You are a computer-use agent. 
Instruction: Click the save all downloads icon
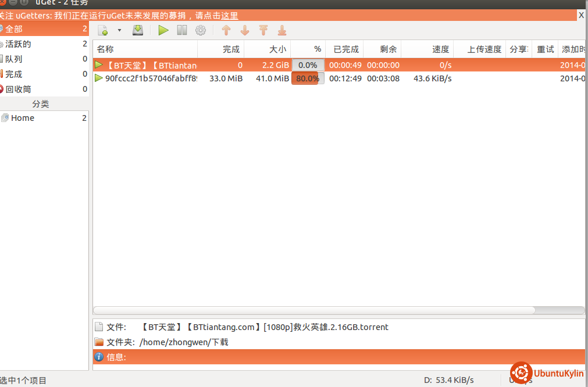pyautogui.click(x=138, y=30)
